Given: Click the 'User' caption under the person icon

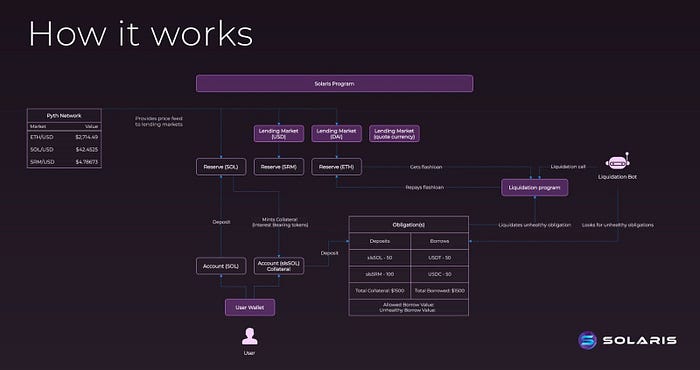Looking at the screenshot, I should [250, 353].
